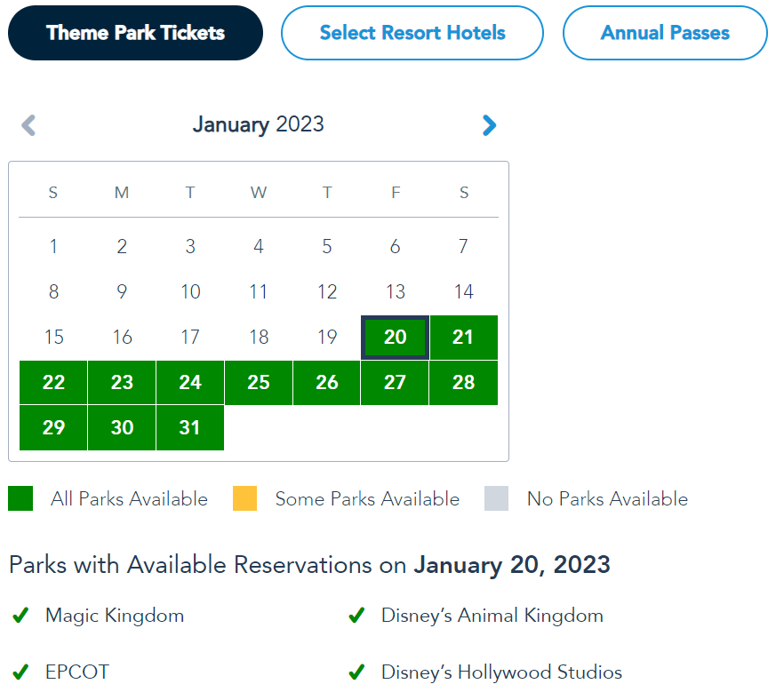Click yellow Some Parks Available swatch
The image size is (776, 700).
244,498
